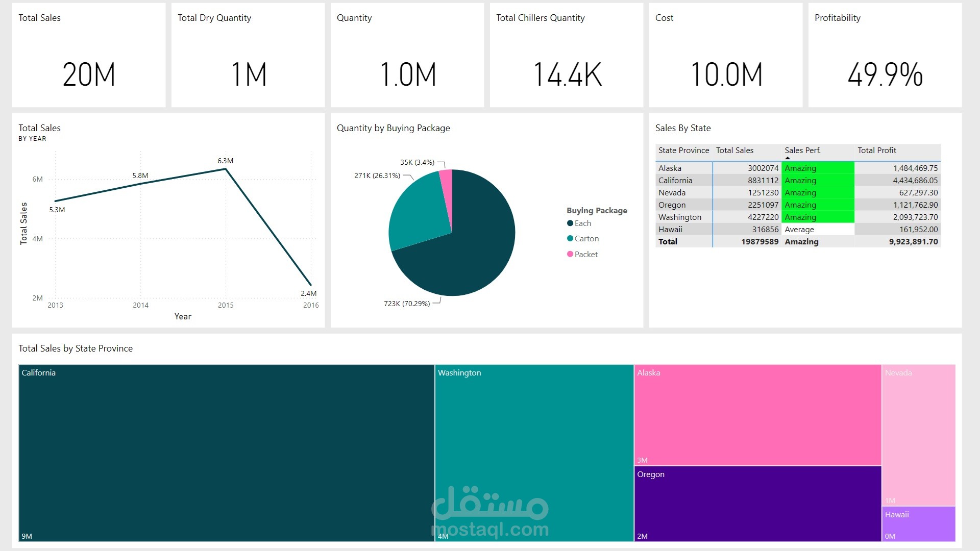The width and height of the screenshot is (980, 551).
Task: Click the Profitability 49.9% card
Action: coord(885,55)
